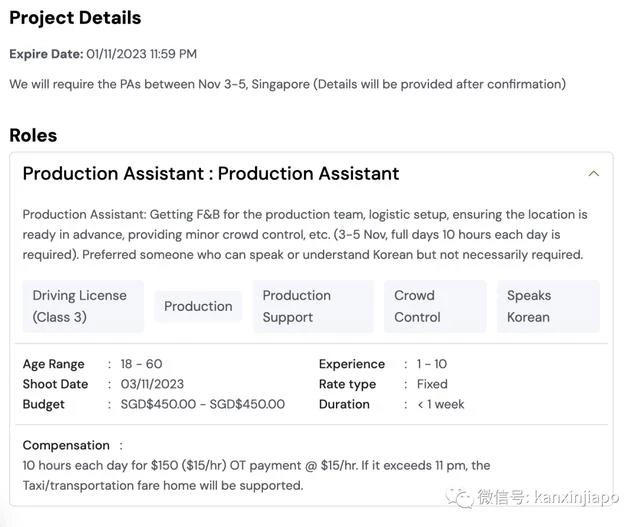Click the WeChat watermark logo icon
This screenshot has height=527, width=640.
pos(459,498)
